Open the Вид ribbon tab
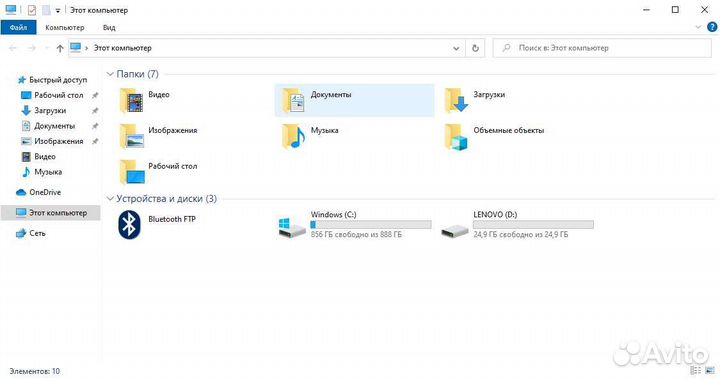The image size is (720, 379). tap(109, 28)
